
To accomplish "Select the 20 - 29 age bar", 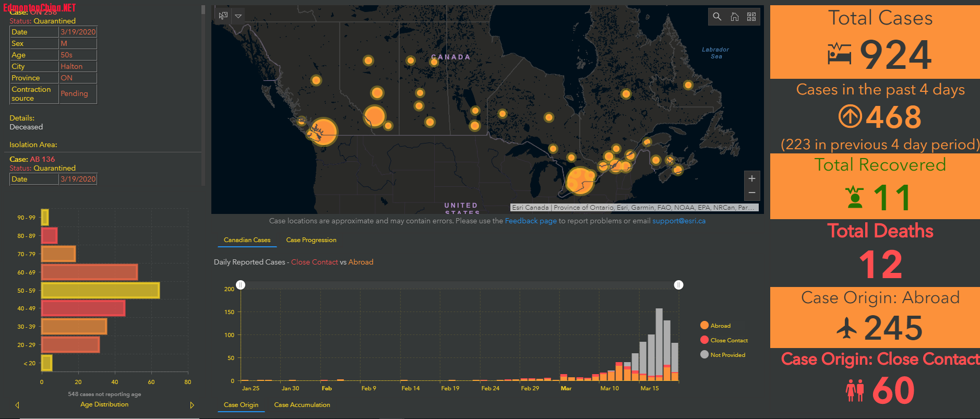I will (70, 345).
